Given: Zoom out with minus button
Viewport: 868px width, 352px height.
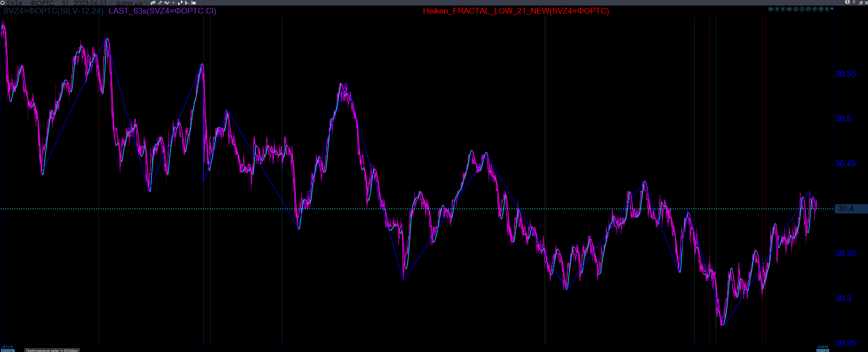Looking at the screenshot, I should [802, 9].
